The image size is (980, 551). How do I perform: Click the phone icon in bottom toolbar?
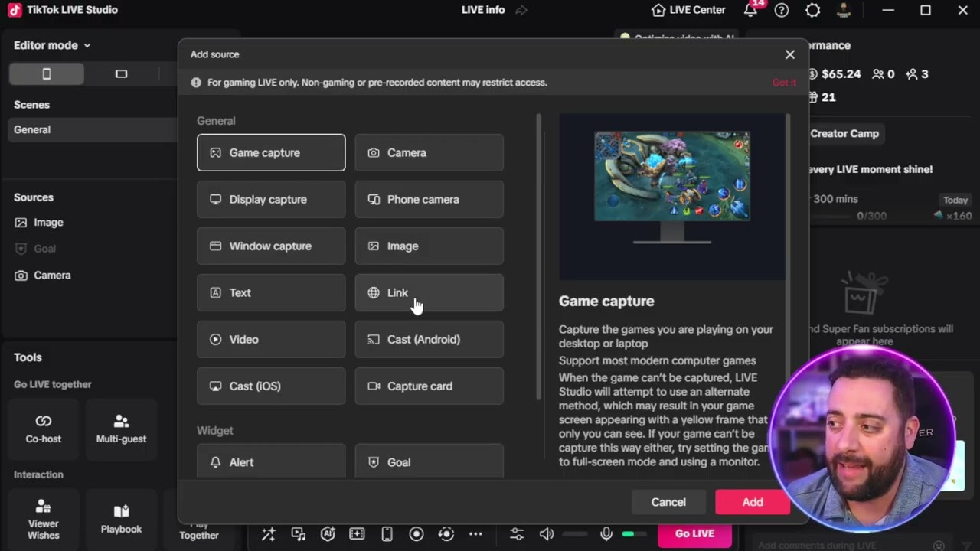tap(387, 534)
